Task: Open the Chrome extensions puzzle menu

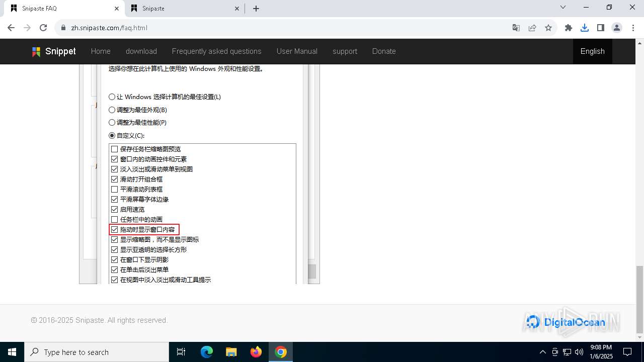Action: pyautogui.click(x=569, y=28)
